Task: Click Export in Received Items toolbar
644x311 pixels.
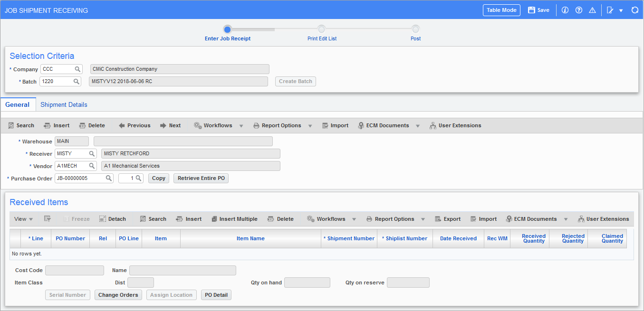Action: point(448,219)
